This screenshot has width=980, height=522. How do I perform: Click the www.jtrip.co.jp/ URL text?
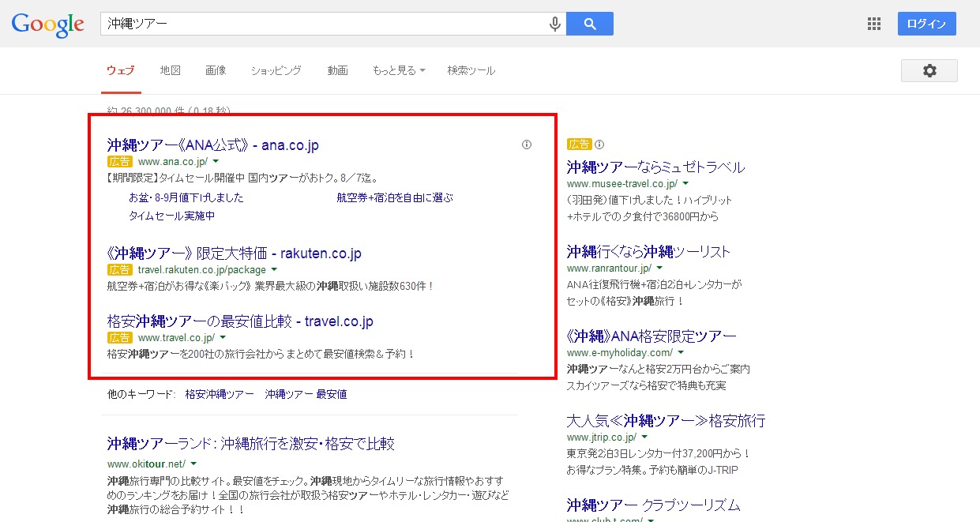tap(602, 438)
